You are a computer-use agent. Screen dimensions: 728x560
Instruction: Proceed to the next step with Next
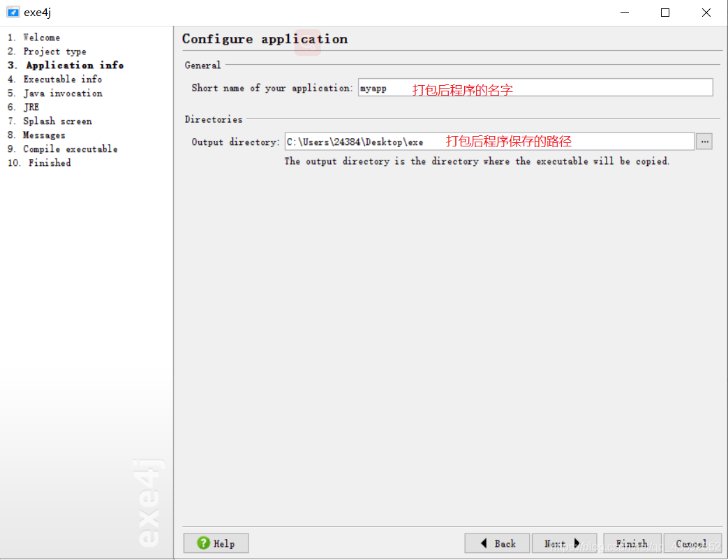point(564,543)
